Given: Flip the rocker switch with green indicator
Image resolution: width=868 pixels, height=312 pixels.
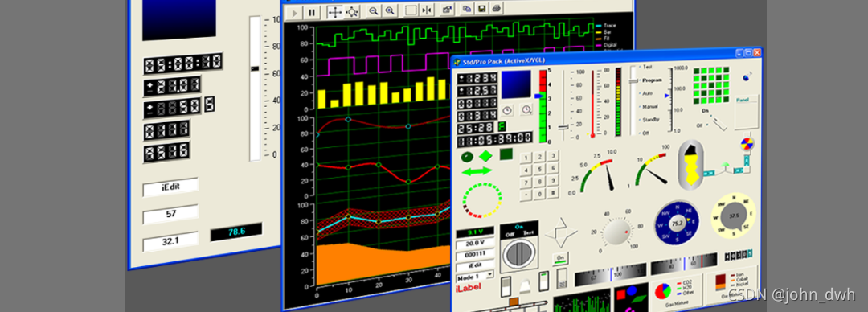Looking at the screenshot, I should tap(543, 281).
